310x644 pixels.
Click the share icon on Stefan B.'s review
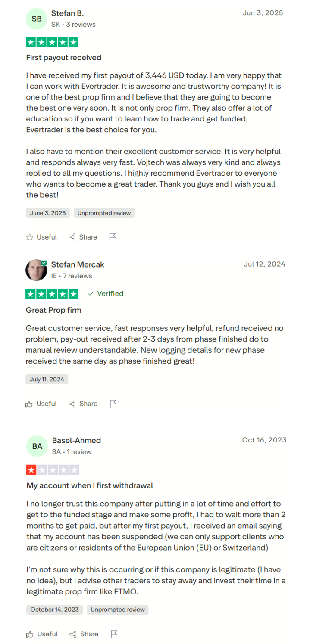[72, 237]
